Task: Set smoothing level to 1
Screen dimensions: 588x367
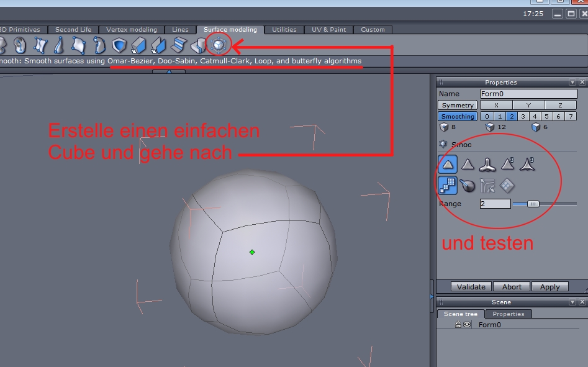Action: click(x=499, y=117)
